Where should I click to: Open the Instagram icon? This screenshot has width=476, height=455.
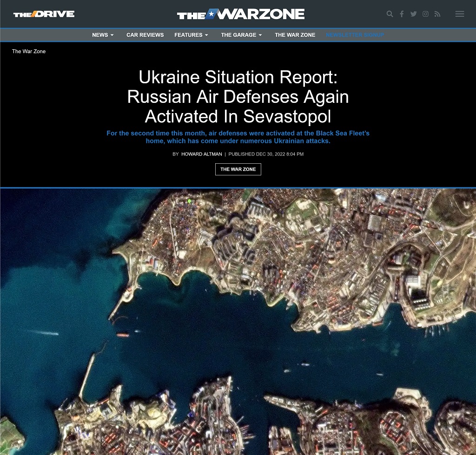tap(426, 14)
